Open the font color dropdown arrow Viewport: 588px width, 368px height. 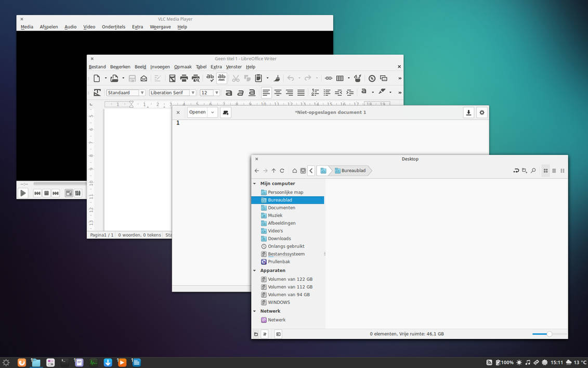click(x=373, y=92)
